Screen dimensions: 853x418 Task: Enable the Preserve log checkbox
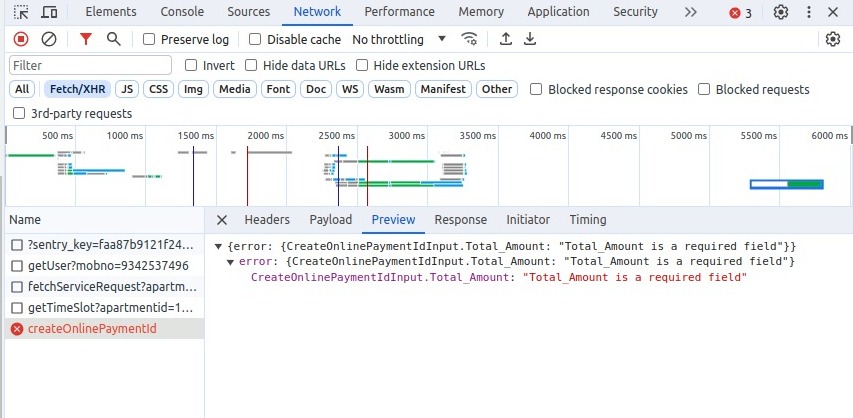click(x=149, y=40)
